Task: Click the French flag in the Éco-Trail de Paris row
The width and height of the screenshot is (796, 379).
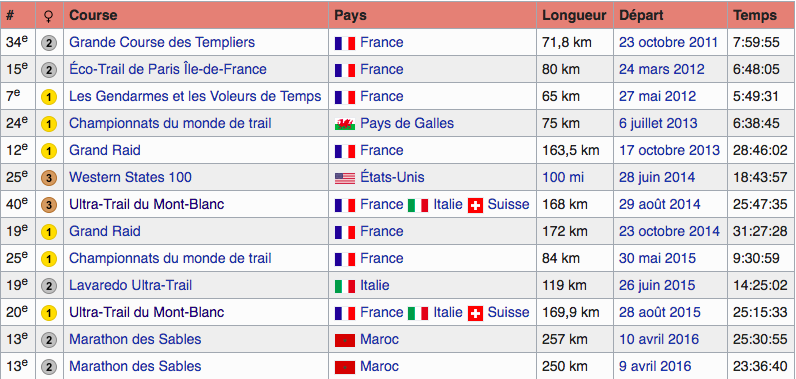Action: coord(345,70)
